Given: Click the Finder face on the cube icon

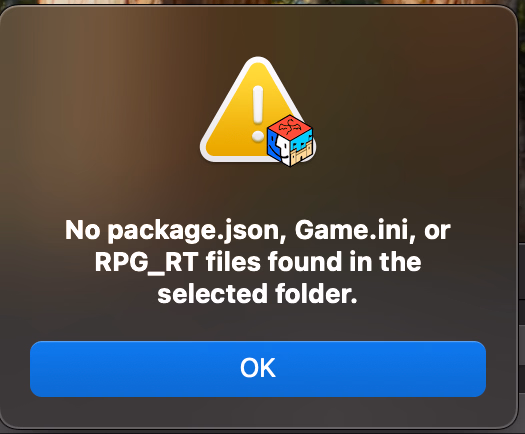Looking at the screenshot, I should tap(278, 147).
